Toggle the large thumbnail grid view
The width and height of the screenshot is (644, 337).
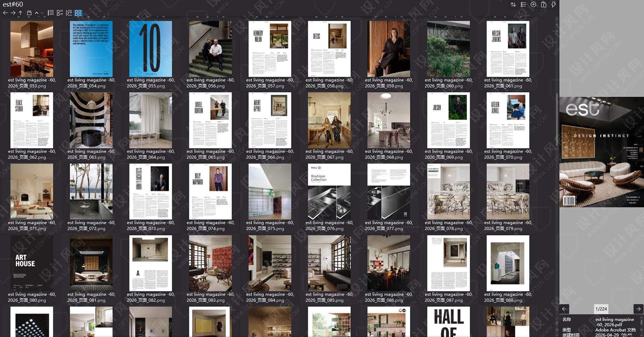click(78, 13)
